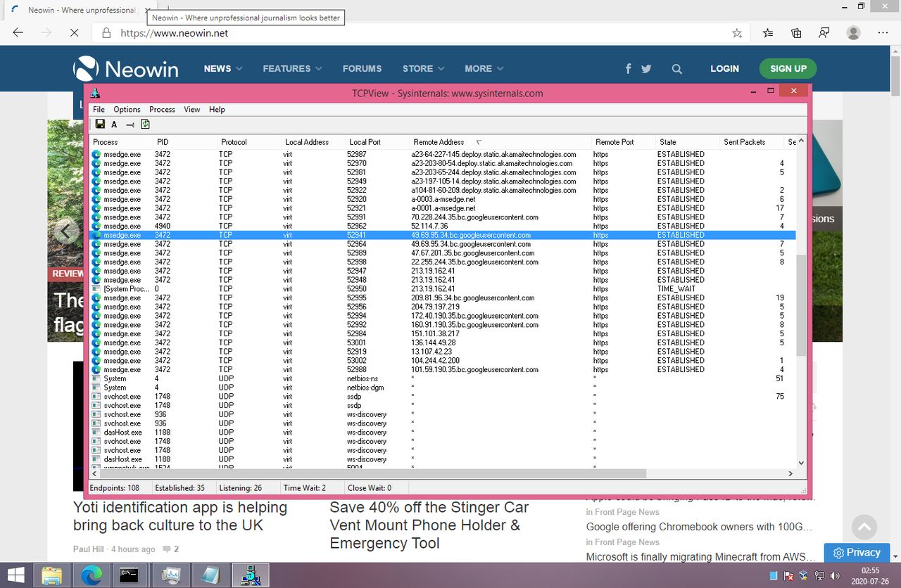Click the TCPView title bar app icon
The image size is (901, 588).
(96, 93)
